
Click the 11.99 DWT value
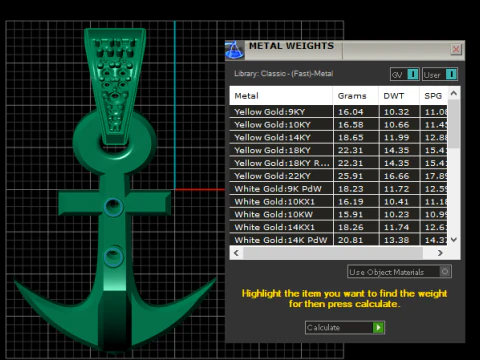[x=396, y=138]
